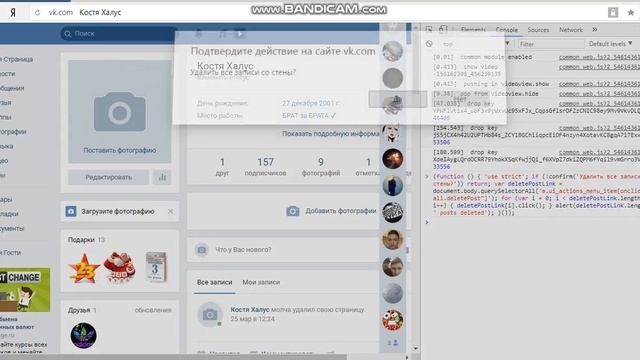
Task: Focus the VK Поиск search field
Action: click(119, 34)
